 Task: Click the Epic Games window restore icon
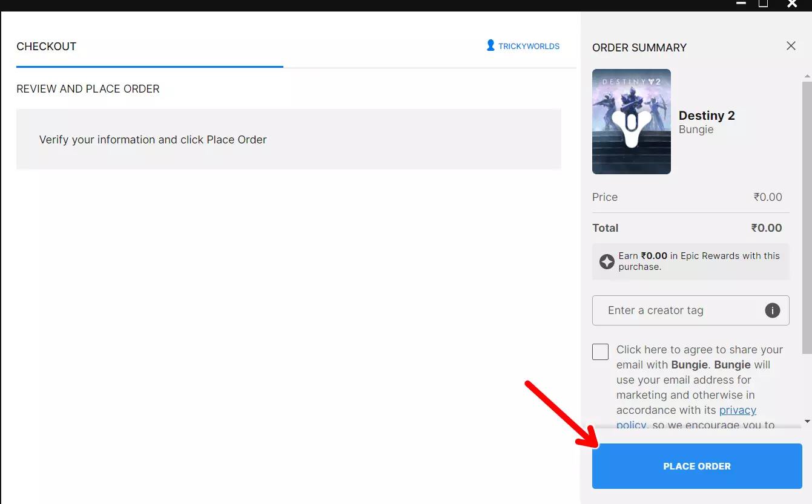pos(763,4)
